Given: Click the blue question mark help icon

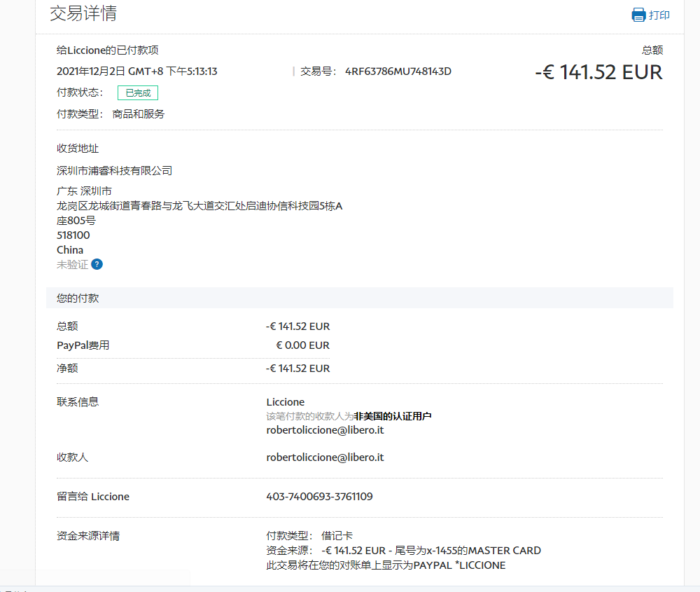Looking at the screenshot, I should click(97, 264).
